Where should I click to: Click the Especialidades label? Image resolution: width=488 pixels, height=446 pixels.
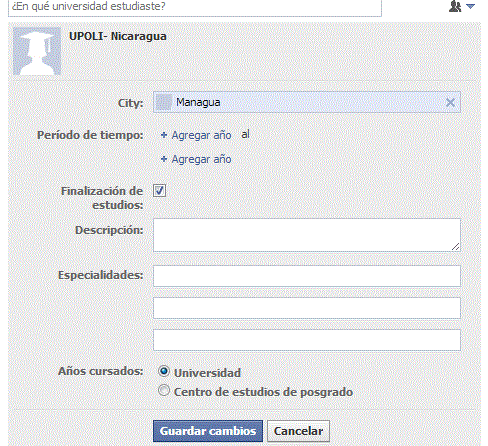coord(101,275)
